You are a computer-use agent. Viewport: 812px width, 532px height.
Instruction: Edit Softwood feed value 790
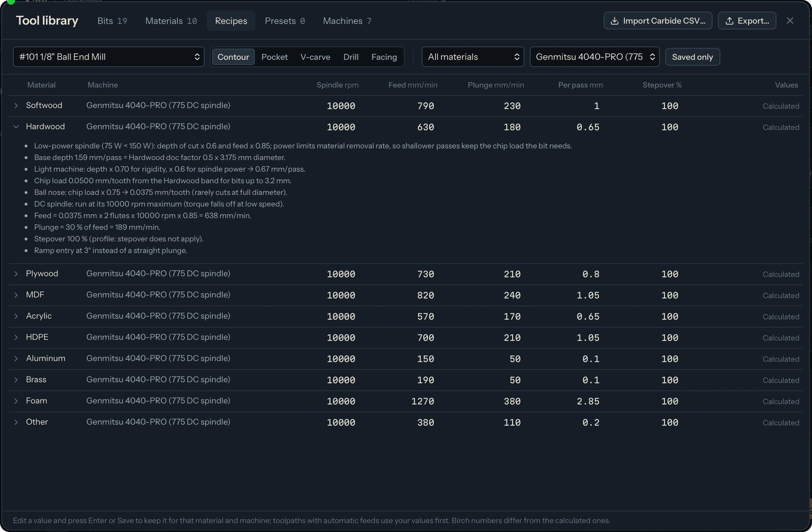pyautogui.click(x=425, y=106)
